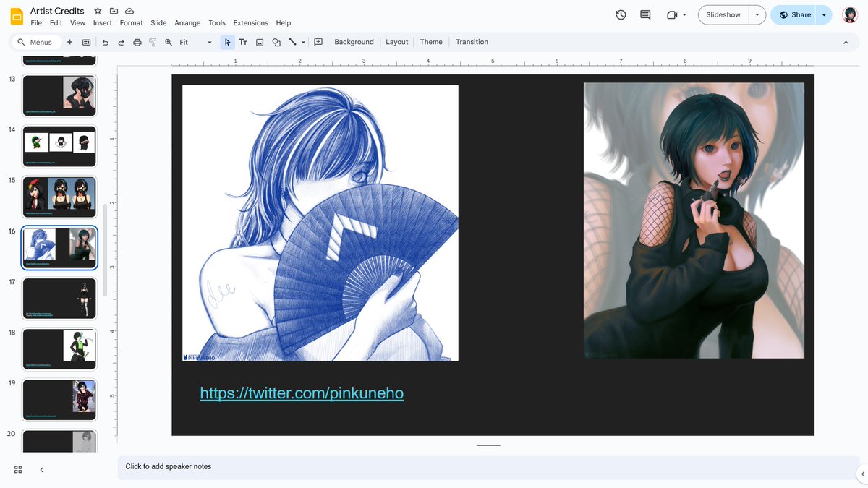
Task: Open the Arrange menu
Action: (x=187, y=23)
